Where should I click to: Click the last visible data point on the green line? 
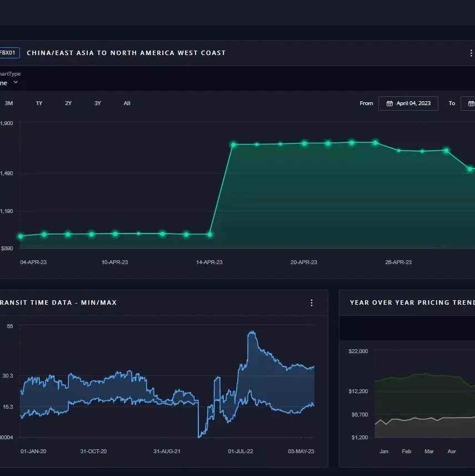tap(470, 169)
